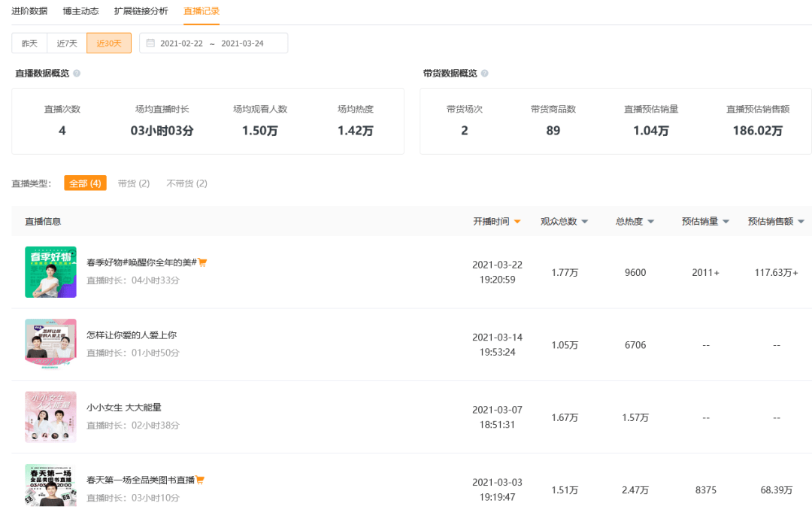Click cart icon after 春天第一场全品类图书直播
This screenshot has height=521, width=812.
tap(200, 480)
